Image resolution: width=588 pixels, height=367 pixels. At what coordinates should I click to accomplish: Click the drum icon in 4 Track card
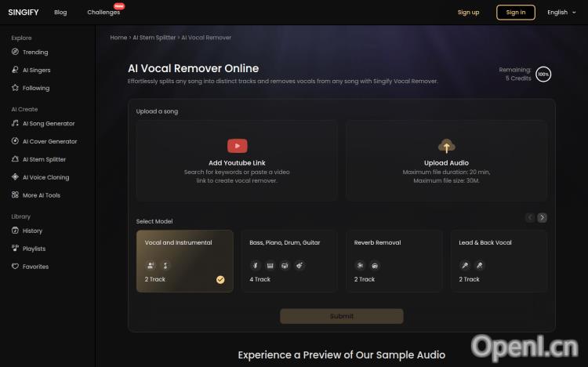coord(285,266)
